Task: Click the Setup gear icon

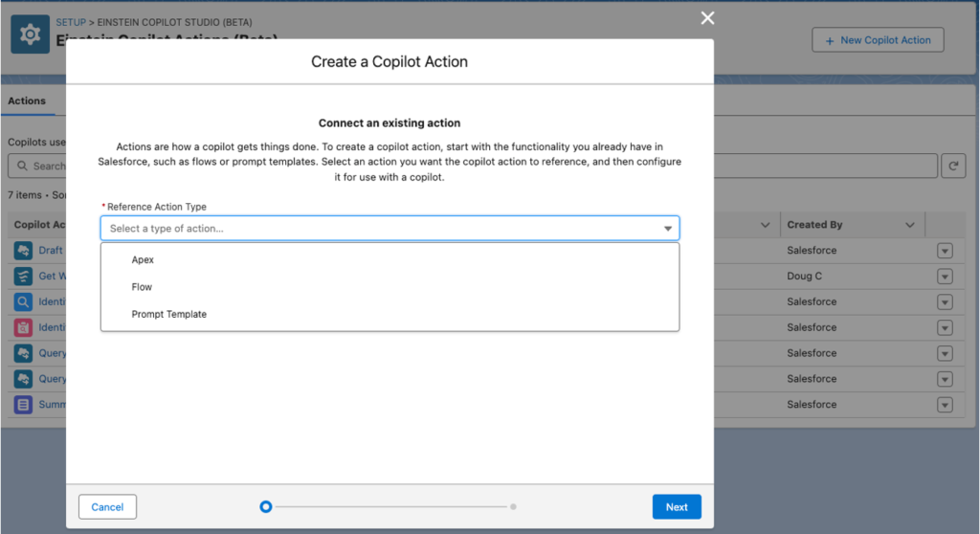Action: pos(30,34)
